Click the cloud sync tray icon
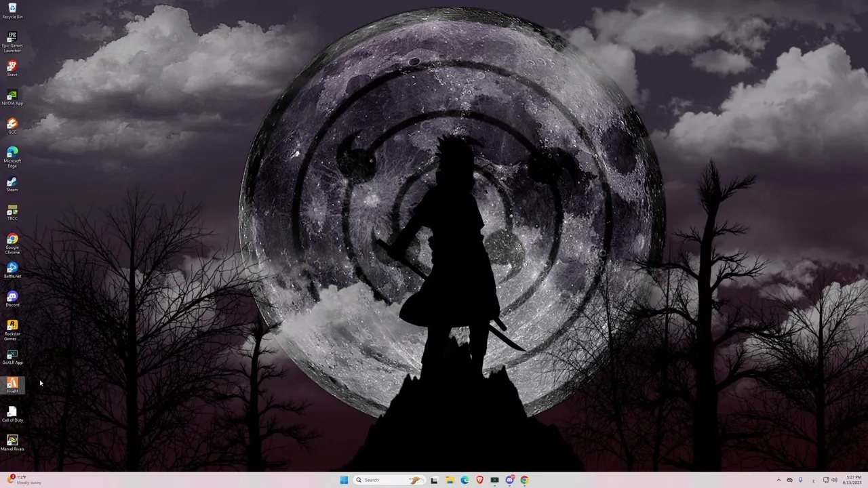The height and width of the screenshot is (488, 868). click(789, 480)
